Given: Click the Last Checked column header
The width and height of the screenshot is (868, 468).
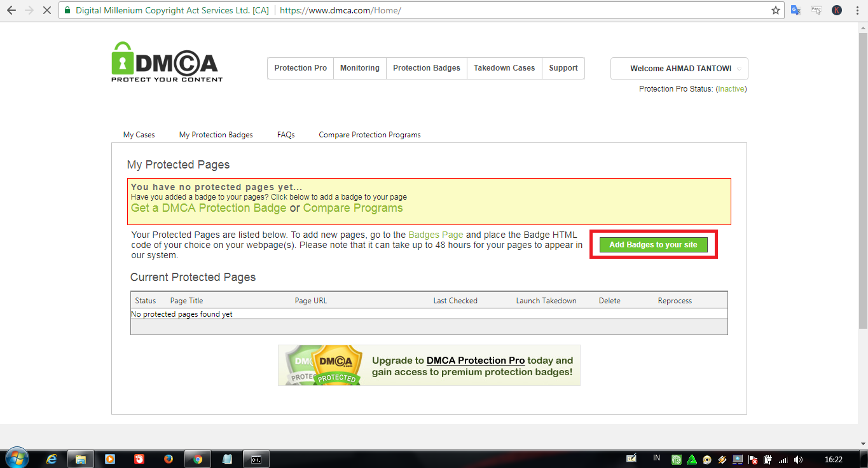Looking at the screenshot, I should click(455, 301).
